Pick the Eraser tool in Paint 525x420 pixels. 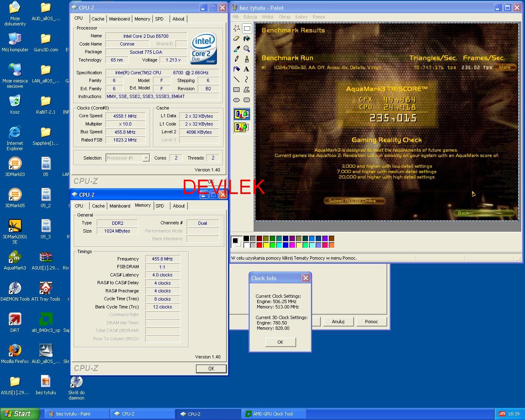(237, 39)
